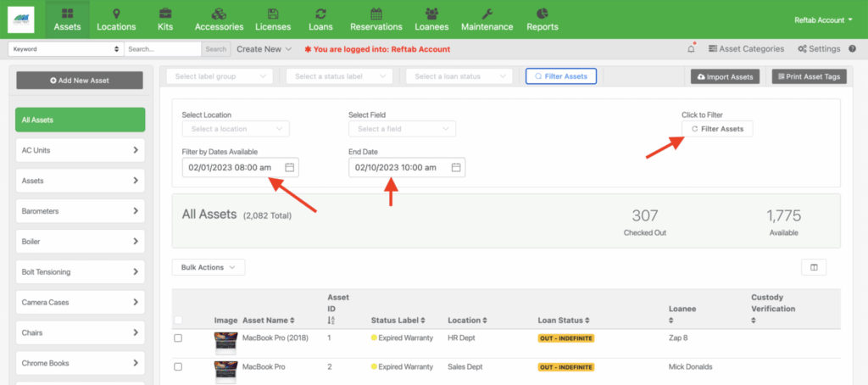
Task: Open the Kits section
Action: pos(164,20)
